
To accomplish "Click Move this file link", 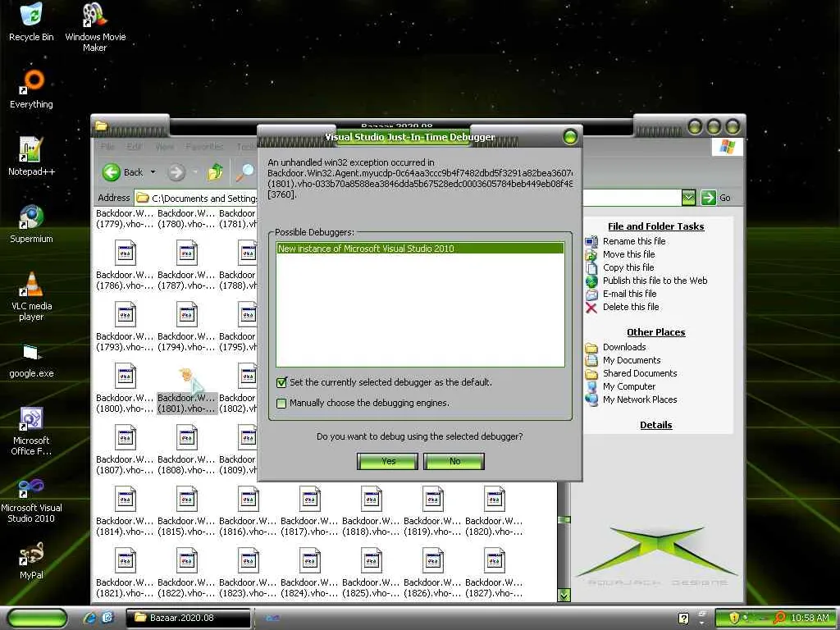I will (x=628, y=254).
